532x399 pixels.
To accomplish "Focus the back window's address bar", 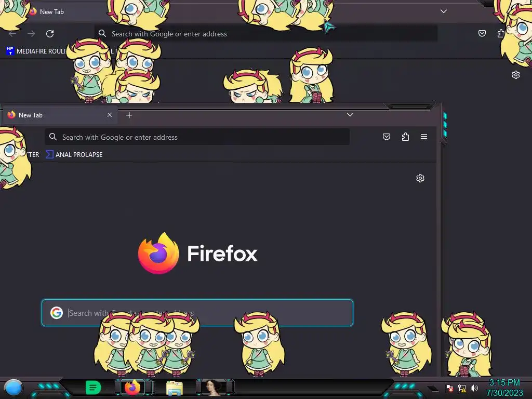I will coord(265,34).
